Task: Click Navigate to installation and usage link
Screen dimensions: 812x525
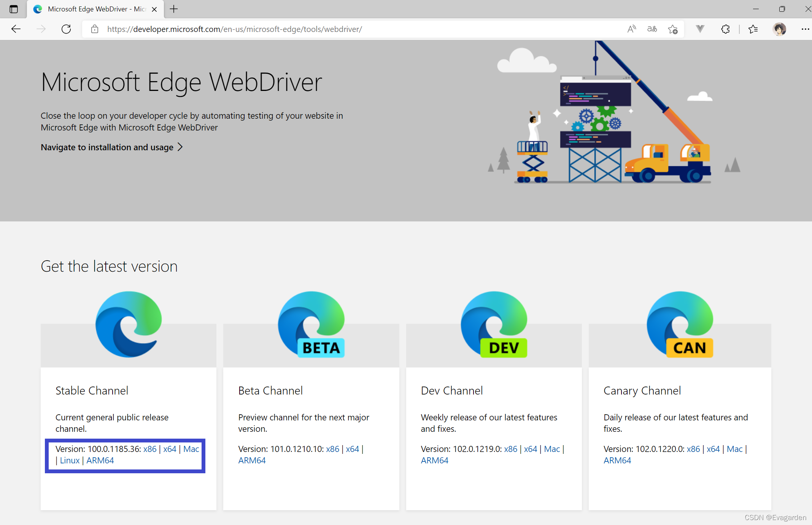Action: [x=107, y=147]
